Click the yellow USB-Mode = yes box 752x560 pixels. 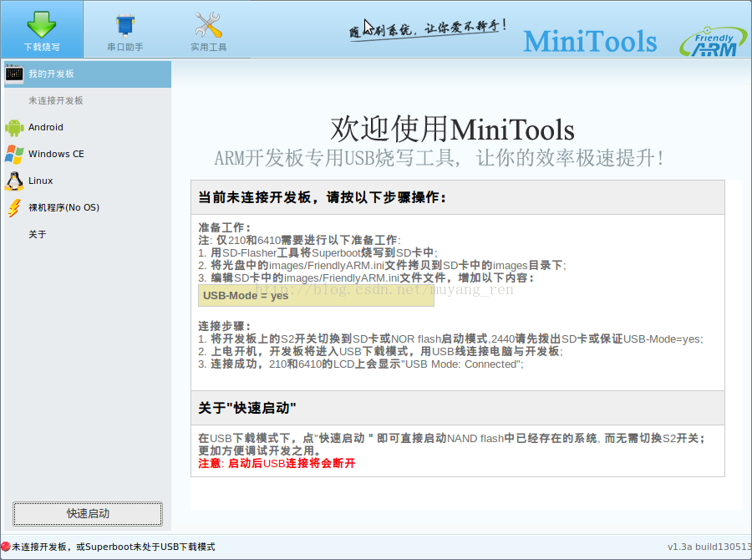click(x=316, y=296)
